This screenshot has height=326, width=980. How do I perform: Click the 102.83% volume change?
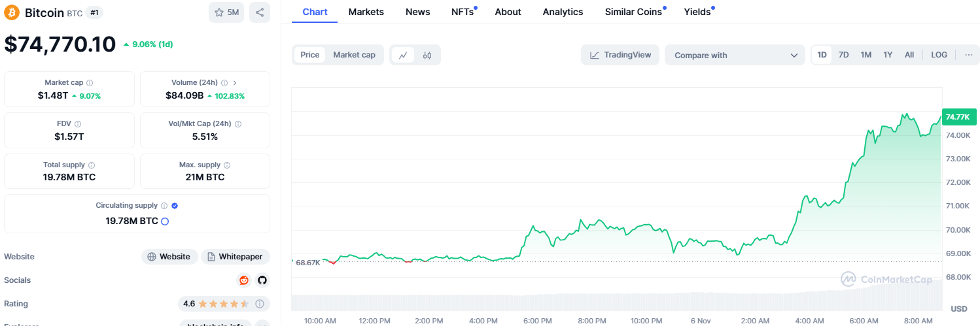[226, 95]
